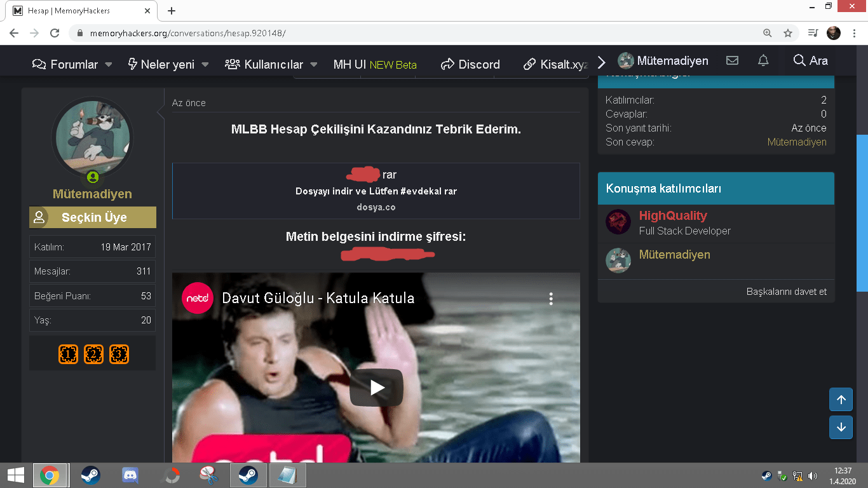868x488 pixels.
Task: Open the video's three-dot options
Action: tap(551, 299)
